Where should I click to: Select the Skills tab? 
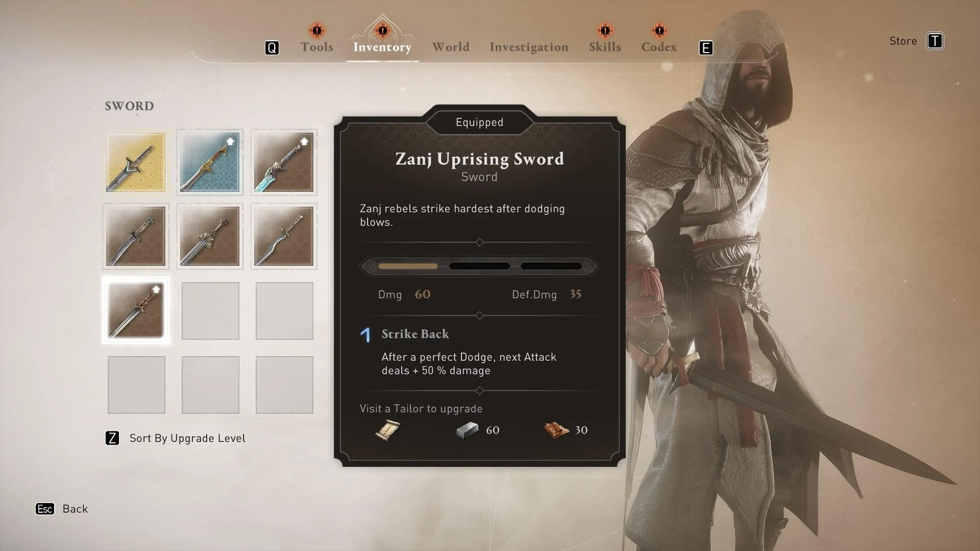point(604,46)
